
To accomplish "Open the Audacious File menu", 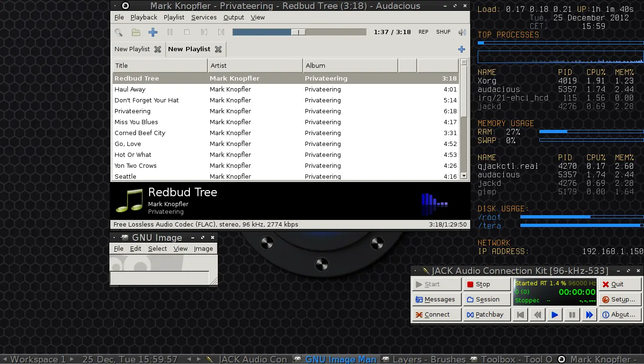I will pos(119,18).
